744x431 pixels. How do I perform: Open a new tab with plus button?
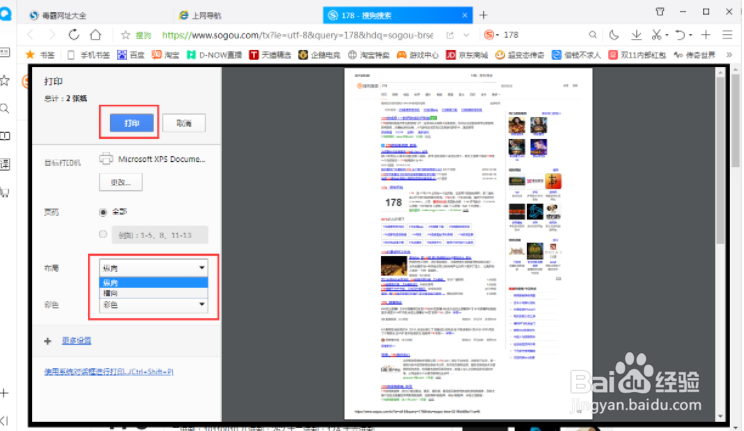click(x=483, y=15)
